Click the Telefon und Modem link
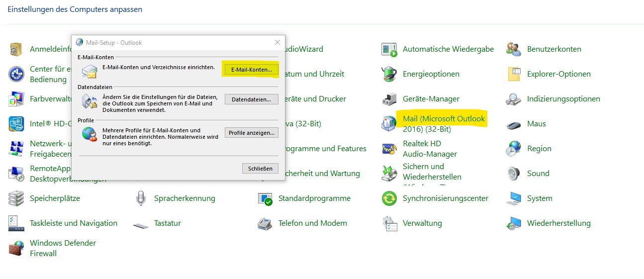 [313, 223]
